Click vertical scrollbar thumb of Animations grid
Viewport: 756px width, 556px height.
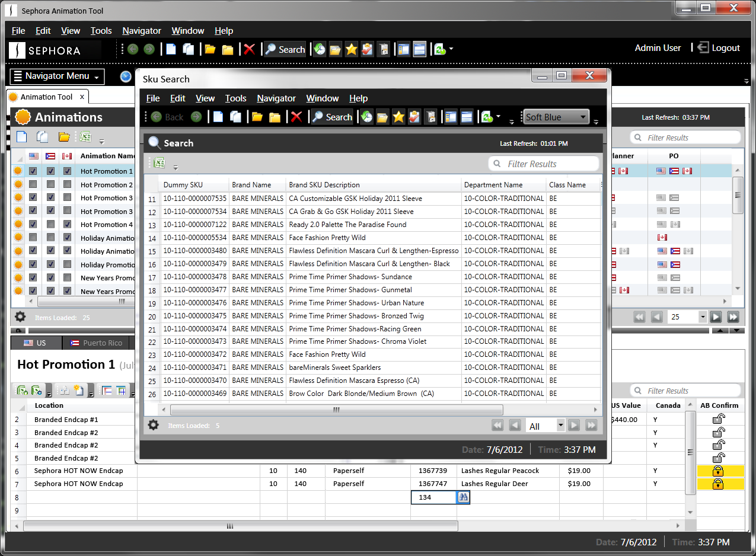click(738, 194)
